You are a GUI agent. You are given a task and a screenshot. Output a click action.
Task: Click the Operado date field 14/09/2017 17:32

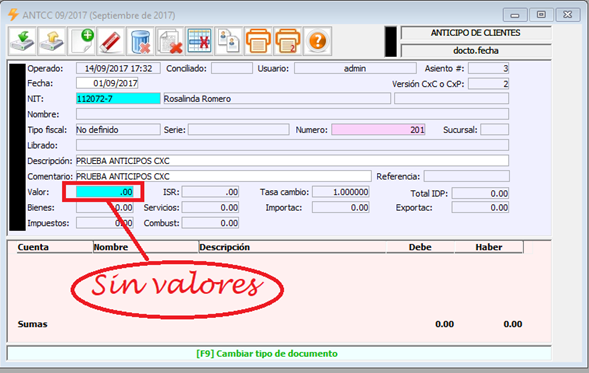click(118, 68)
